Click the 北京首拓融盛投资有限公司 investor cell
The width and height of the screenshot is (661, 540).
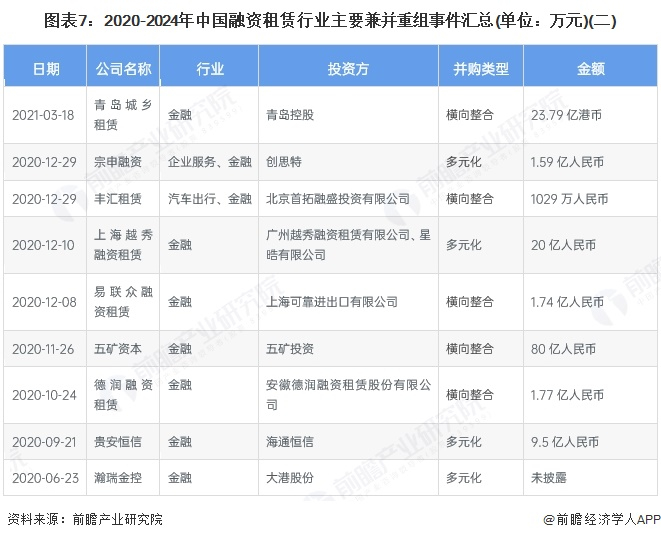tap(349, 199)
